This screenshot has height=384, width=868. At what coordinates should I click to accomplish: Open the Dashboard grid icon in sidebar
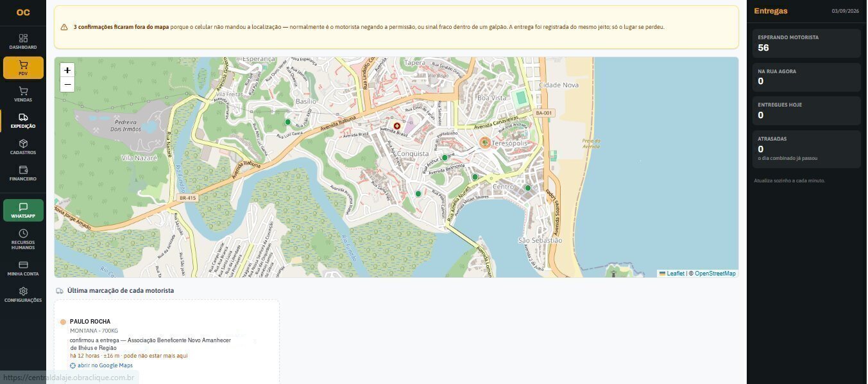click(x=23, y=38)
